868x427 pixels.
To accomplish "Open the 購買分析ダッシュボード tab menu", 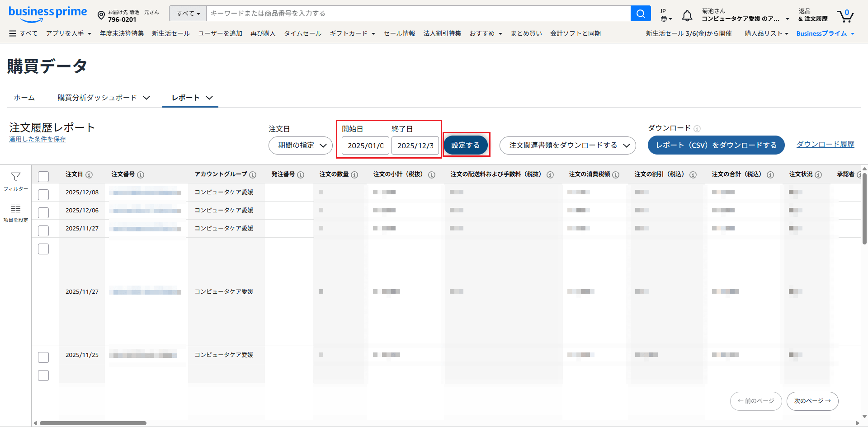I will [104, 98].
